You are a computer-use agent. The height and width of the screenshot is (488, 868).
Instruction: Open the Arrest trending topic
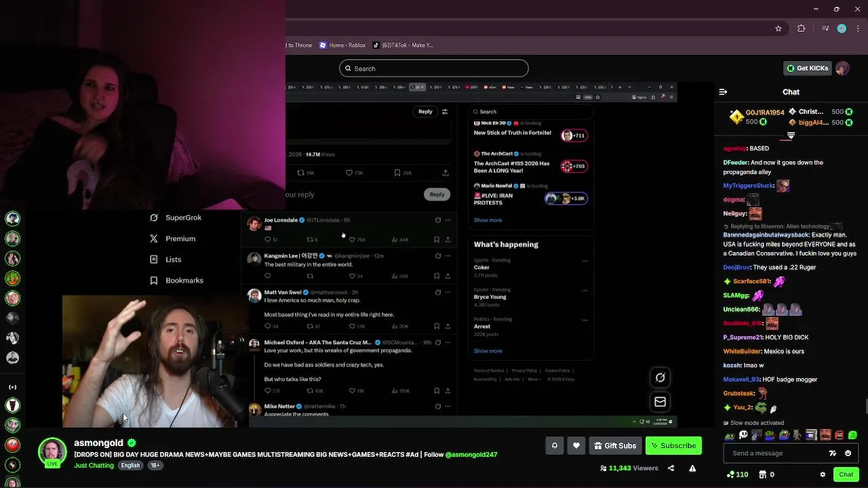(x=482, y=327)
